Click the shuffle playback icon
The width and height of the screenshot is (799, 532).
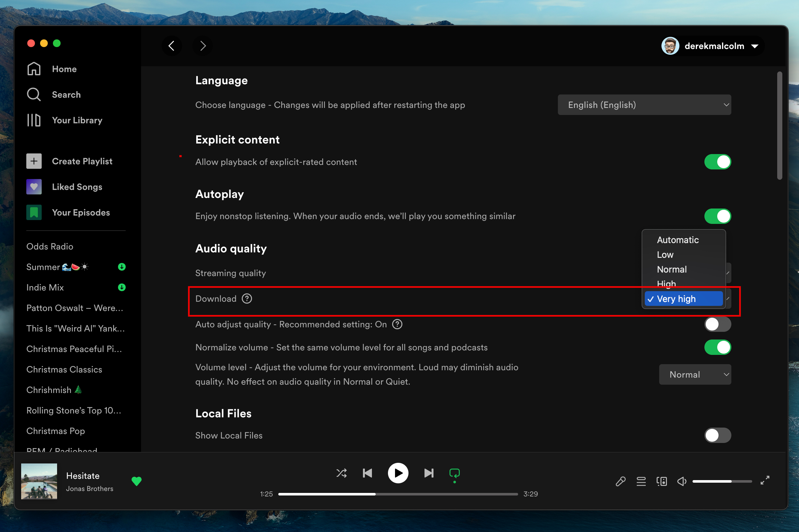tap(341, 473)
